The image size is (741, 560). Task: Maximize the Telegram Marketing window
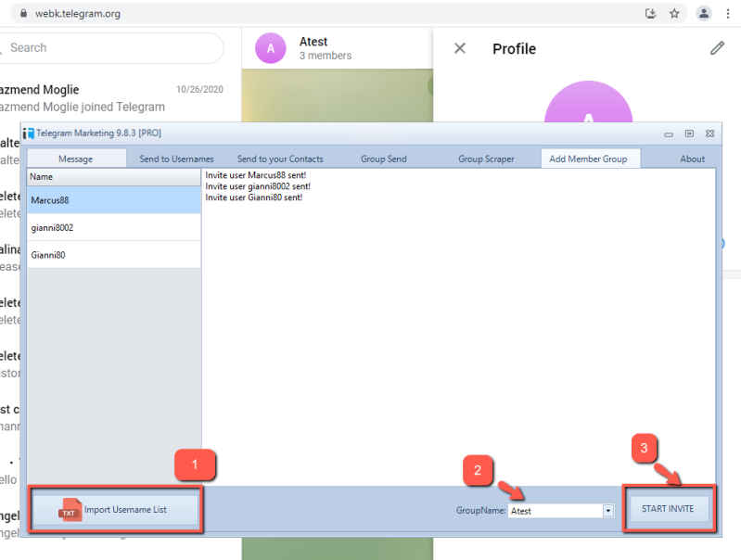(689, 134)
